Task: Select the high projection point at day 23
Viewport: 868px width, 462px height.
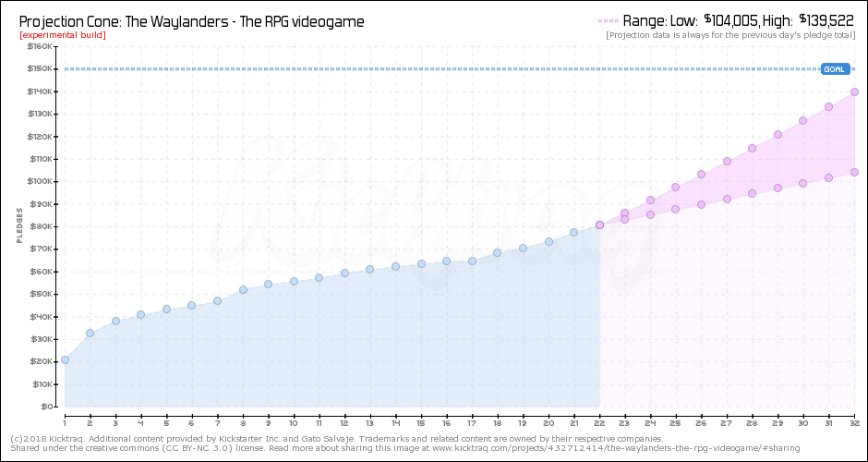Action: click(x=624, y=213)
